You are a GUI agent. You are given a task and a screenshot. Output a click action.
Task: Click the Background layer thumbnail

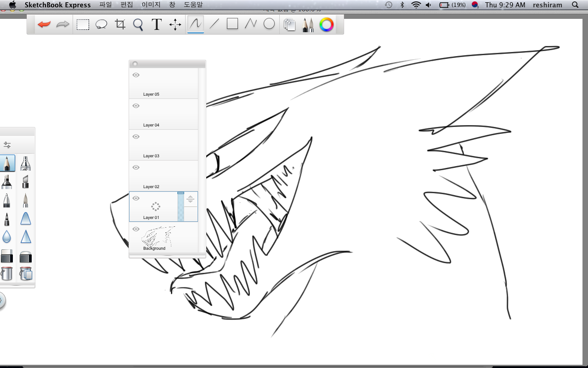coord(158,236)
